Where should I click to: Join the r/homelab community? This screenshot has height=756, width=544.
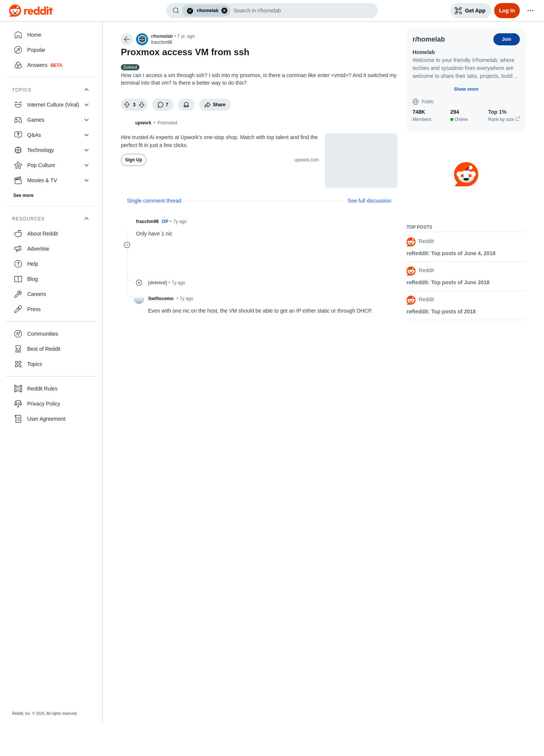pyautogui.click(x=507, y=39)
